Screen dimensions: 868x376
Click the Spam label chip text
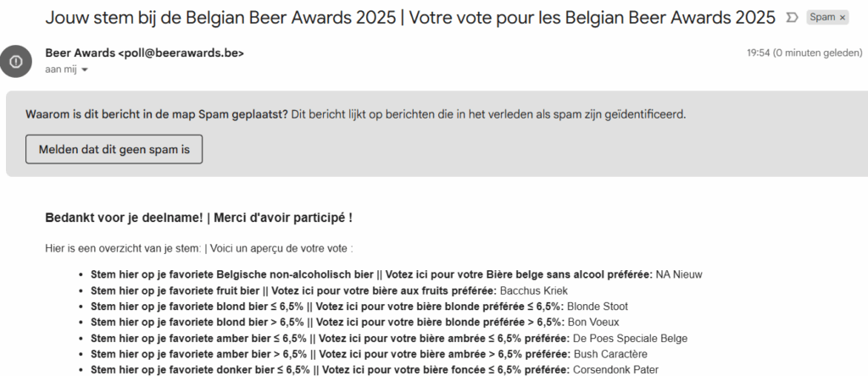(x=821, y=17)
